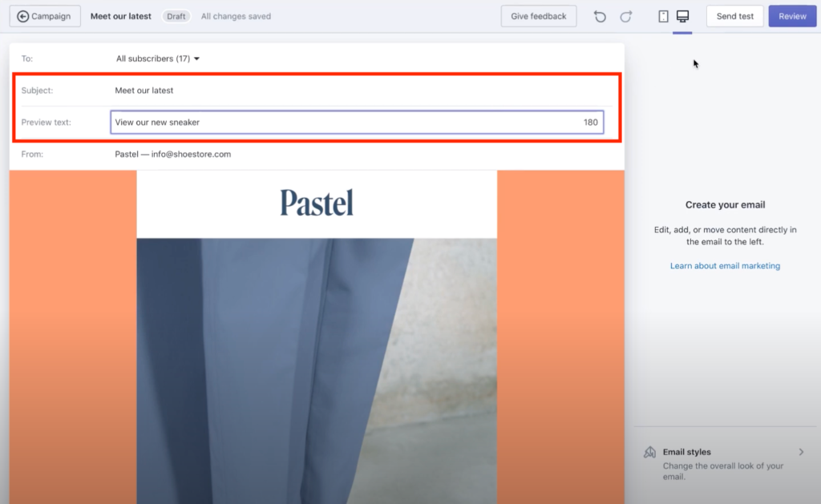This screenshot has width=821, height=504.
Task: Click the 180 character counter
Action: [x=591, y=123]
